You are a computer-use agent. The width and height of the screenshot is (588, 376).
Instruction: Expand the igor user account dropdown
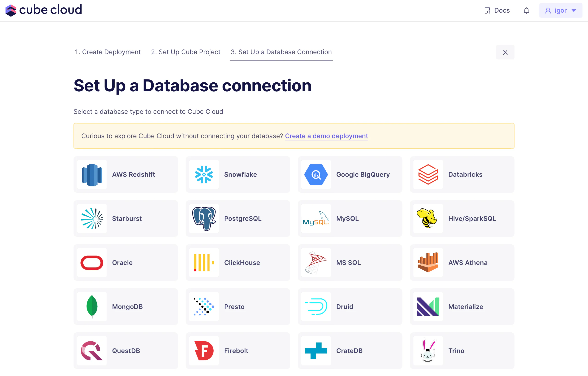pyautogui.click(x=561, y=11)
